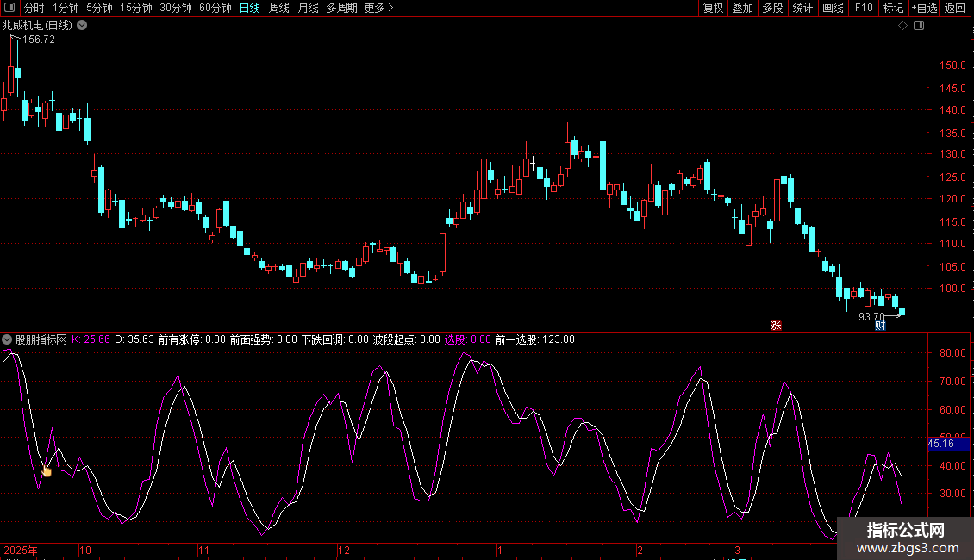Click the 复权 adjustment button
Viewport: 974px width, 560px height.
(713, 9)
